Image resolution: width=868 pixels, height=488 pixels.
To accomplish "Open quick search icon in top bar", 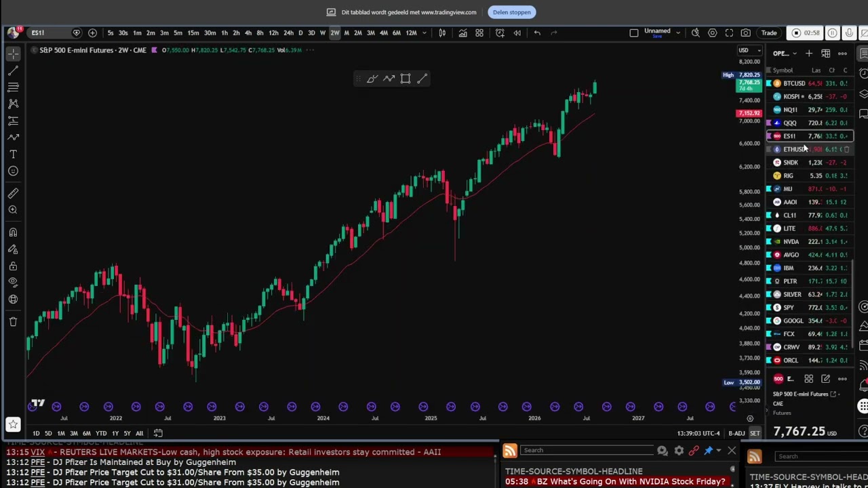I will [696, 33].
